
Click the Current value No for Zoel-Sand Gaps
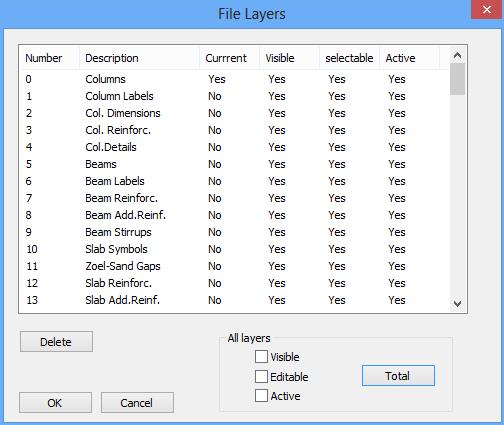tap(215, 266)
